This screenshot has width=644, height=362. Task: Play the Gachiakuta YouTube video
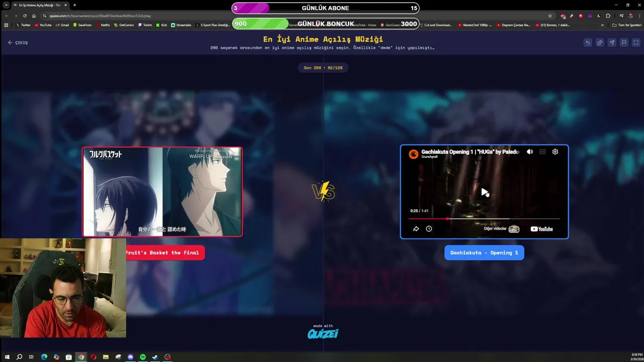click(484, 192)
